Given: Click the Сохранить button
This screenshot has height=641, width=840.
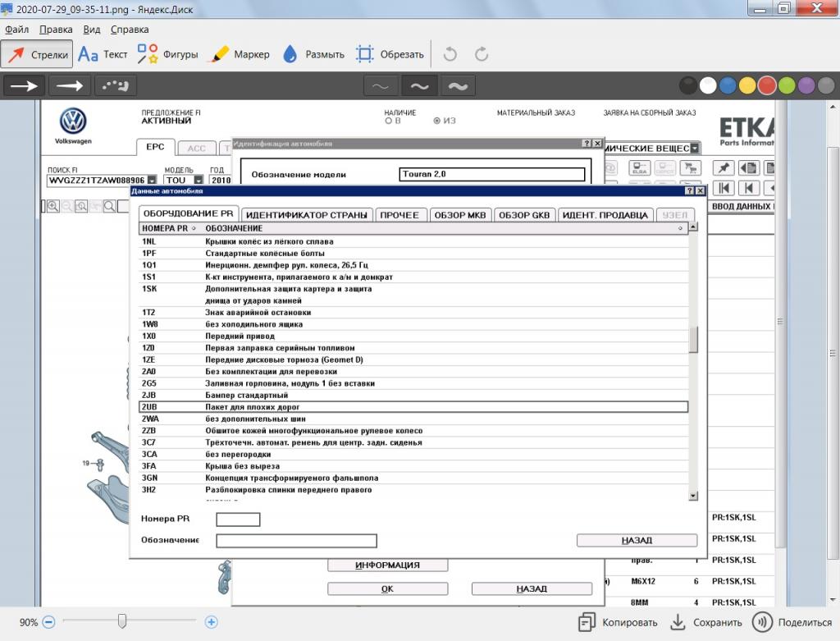Looking at the screenshot, I should (706, 622).
